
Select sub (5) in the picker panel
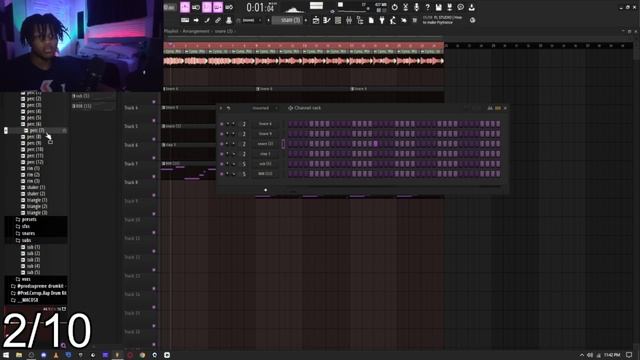click(x=93, y=96)
